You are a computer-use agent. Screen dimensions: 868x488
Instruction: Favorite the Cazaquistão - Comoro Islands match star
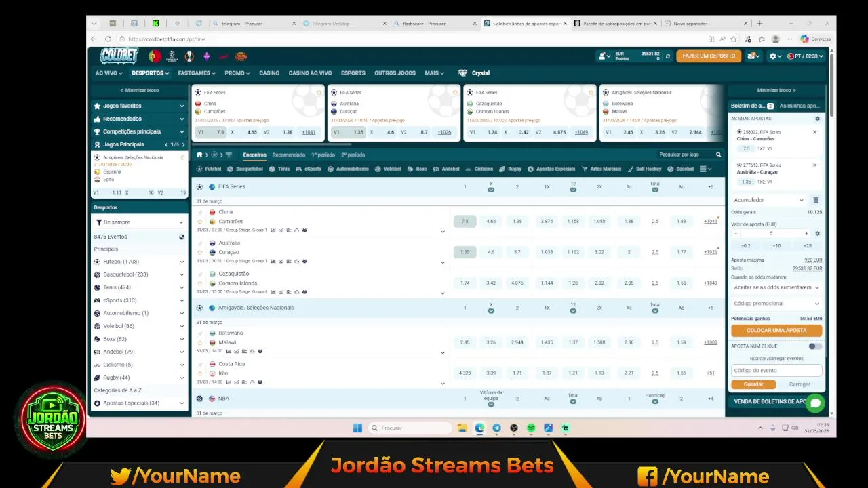pos(200,283)
